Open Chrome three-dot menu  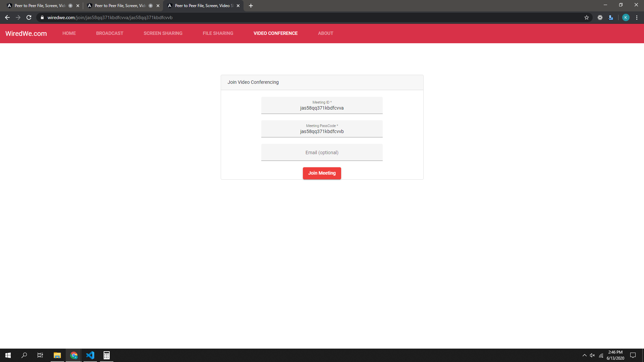(x=637, y=17)
